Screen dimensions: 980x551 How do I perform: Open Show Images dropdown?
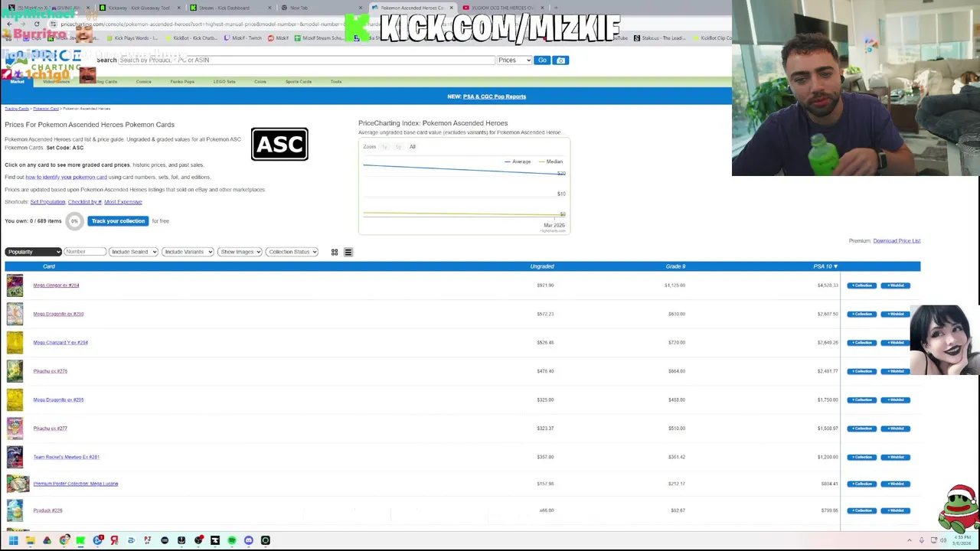pyautogui.click(x=240, y=252)
